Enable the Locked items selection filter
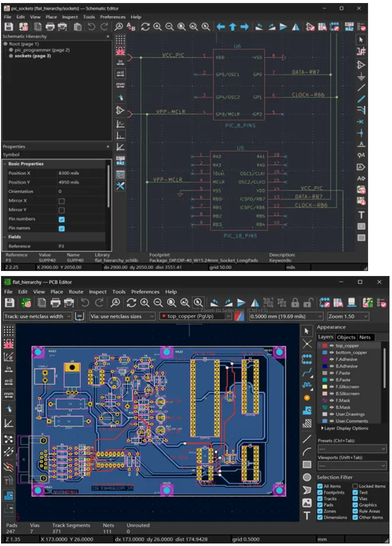 (355, 486)
